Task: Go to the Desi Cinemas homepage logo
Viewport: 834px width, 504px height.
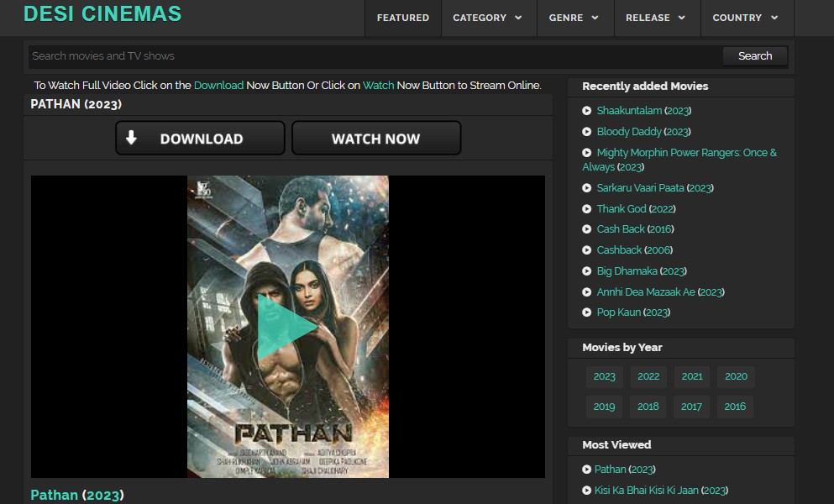Action: click(102, 13)
